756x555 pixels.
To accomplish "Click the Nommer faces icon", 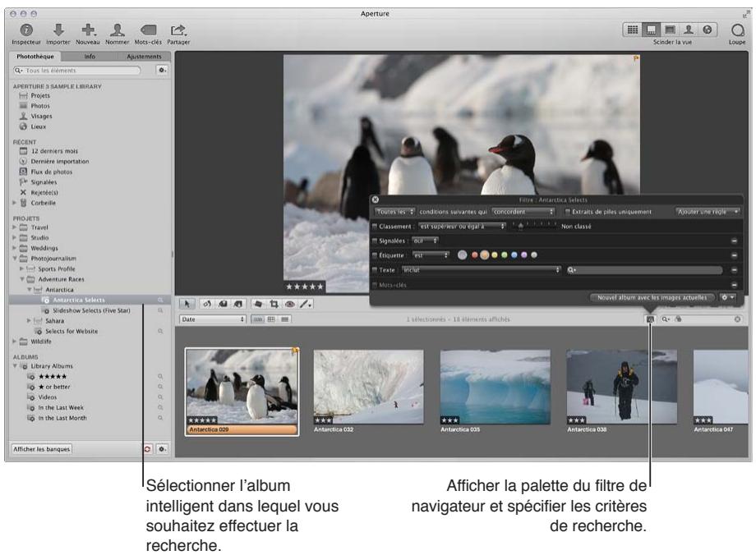I will coord(118,30).
